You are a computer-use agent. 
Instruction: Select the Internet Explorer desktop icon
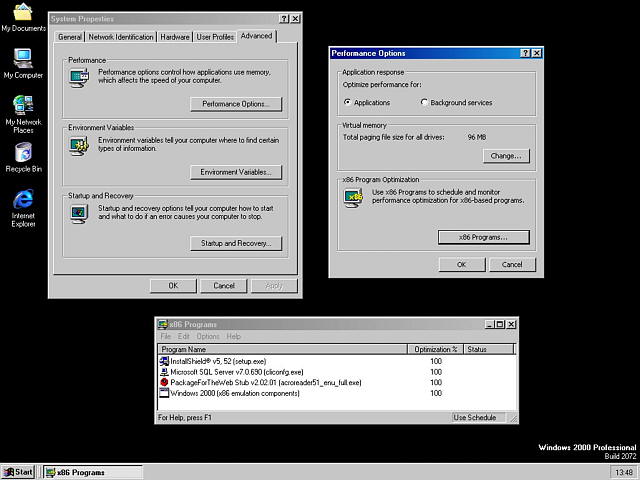click(23, 208)
